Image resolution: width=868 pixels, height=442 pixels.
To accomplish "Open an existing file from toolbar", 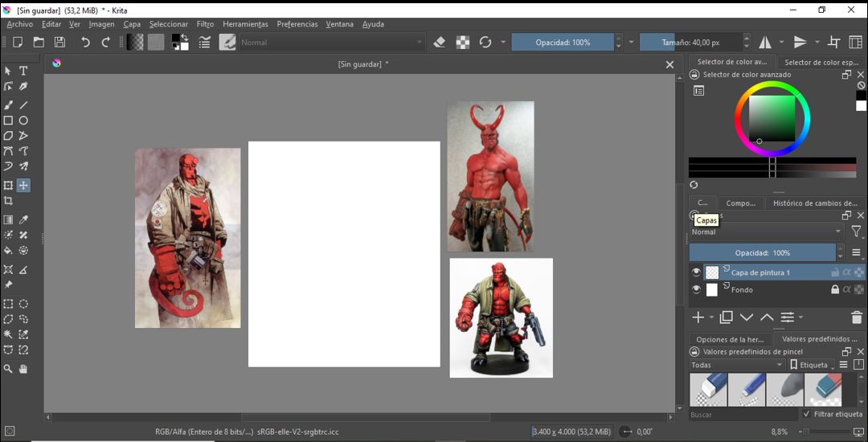I will point(39,42).
